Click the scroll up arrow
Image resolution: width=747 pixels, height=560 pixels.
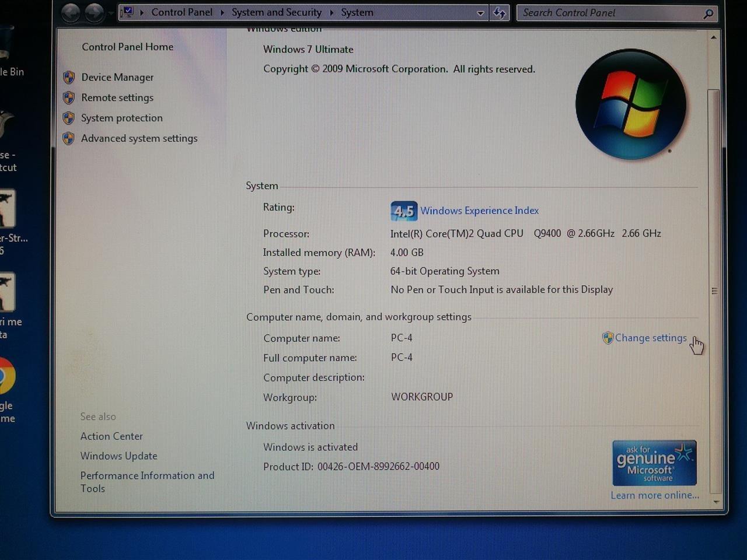pos(713,37)
